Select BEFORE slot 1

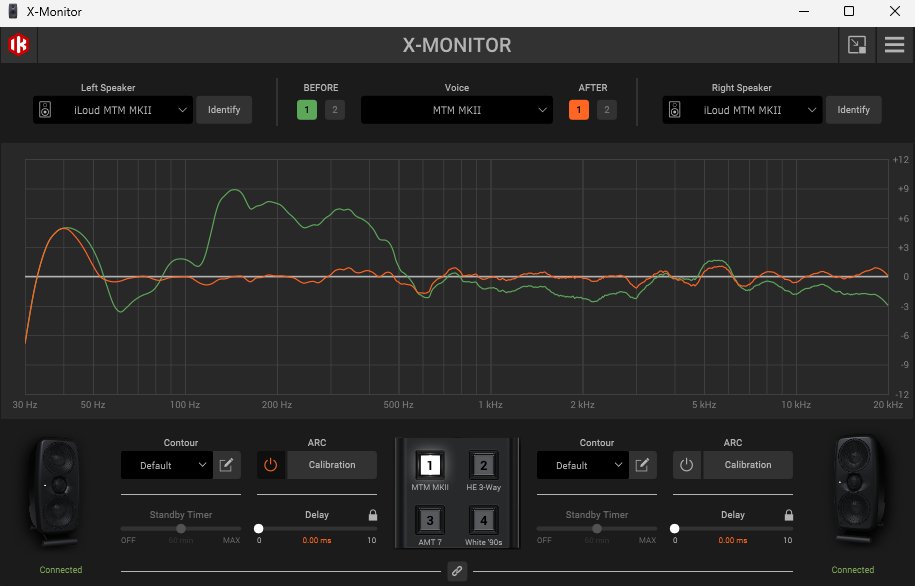[307, 110]
